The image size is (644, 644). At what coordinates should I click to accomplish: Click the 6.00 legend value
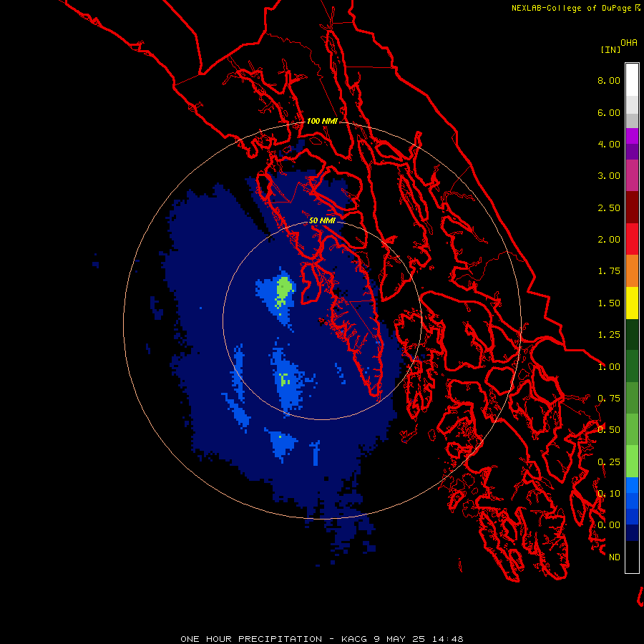(x=609, y=112)
